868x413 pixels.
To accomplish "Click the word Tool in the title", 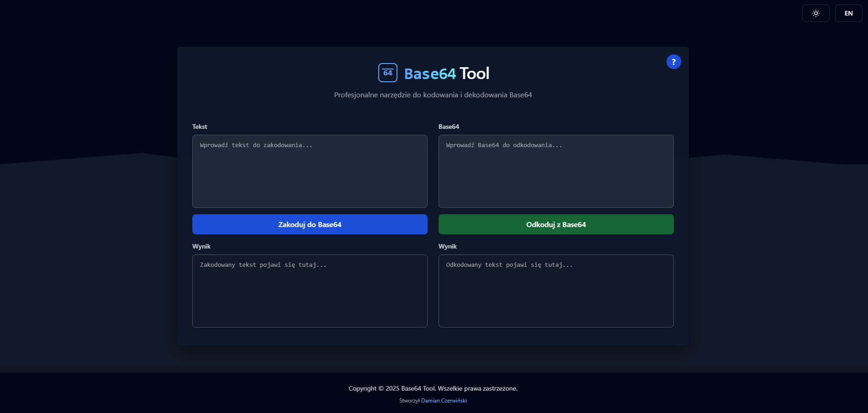I will [474, 74].
